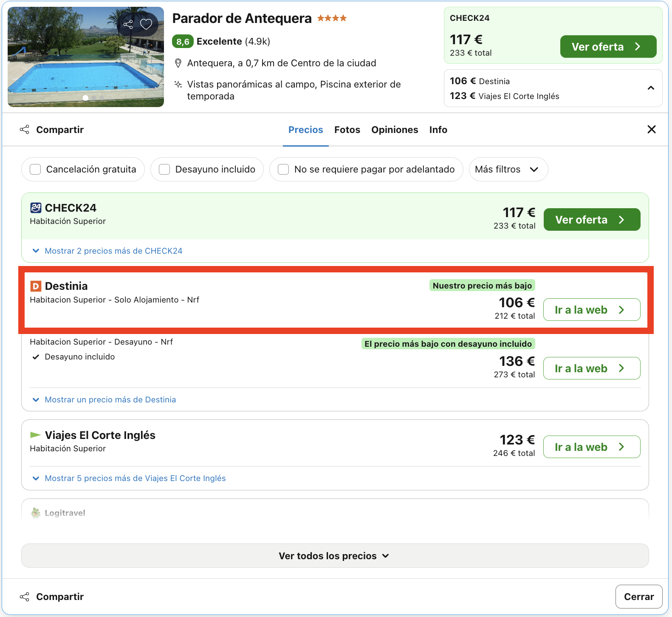Click Ver oferta in CHECK24 price row
The width and height of the screenshot is (672, 617).
tap(592, 219)
